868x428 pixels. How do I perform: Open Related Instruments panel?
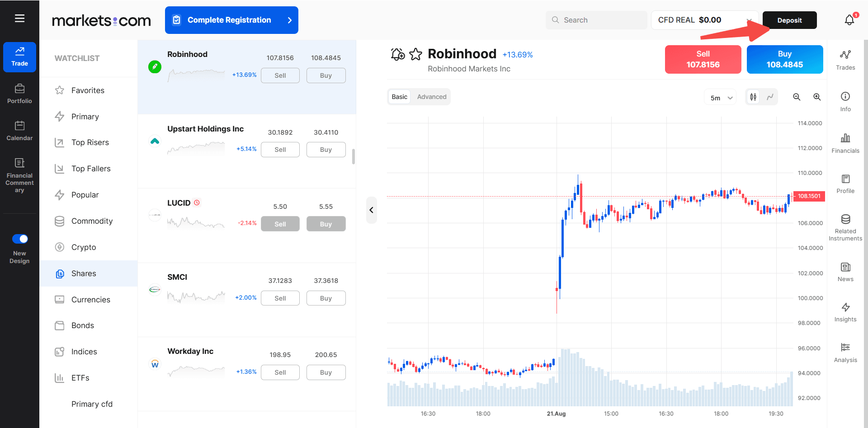pos(845,227)
